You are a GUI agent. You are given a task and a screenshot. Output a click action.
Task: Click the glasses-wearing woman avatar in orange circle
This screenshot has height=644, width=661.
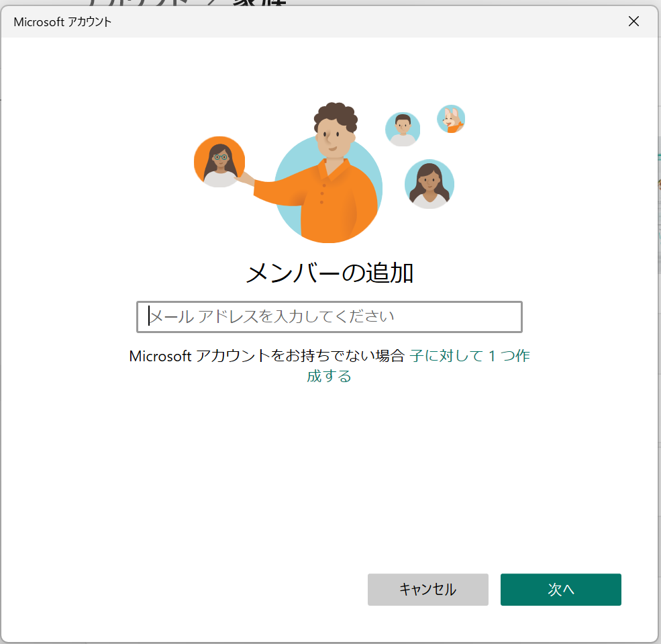219,162
